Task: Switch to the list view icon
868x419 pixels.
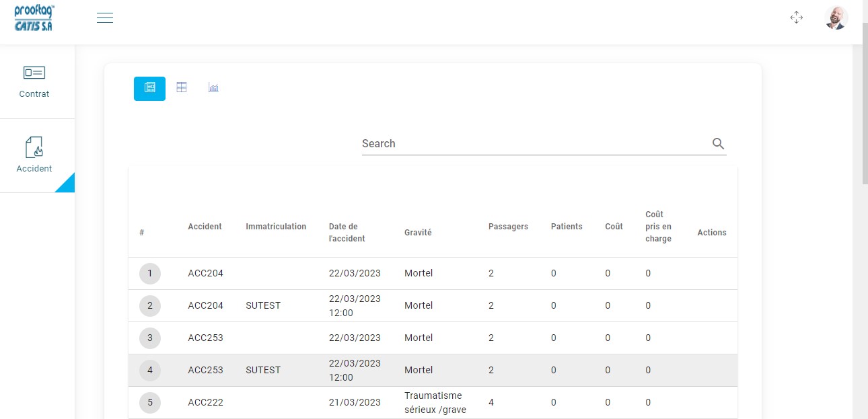Action: (149, 88)
